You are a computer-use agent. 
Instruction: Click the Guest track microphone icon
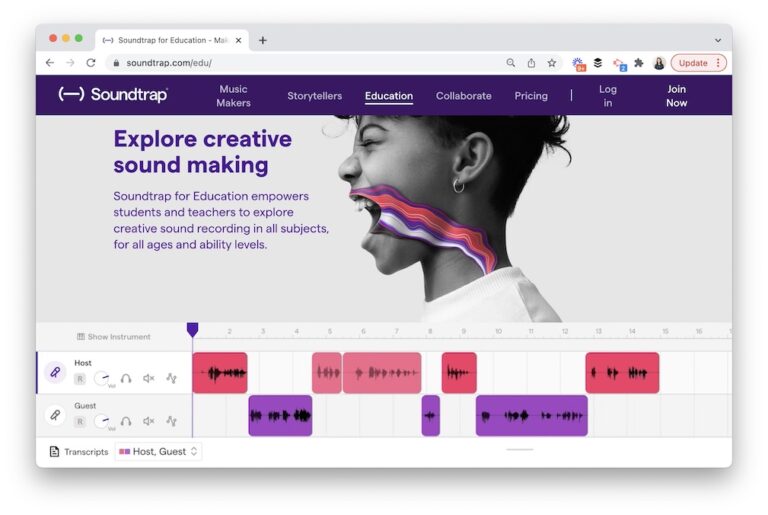(x=56, y=415)
